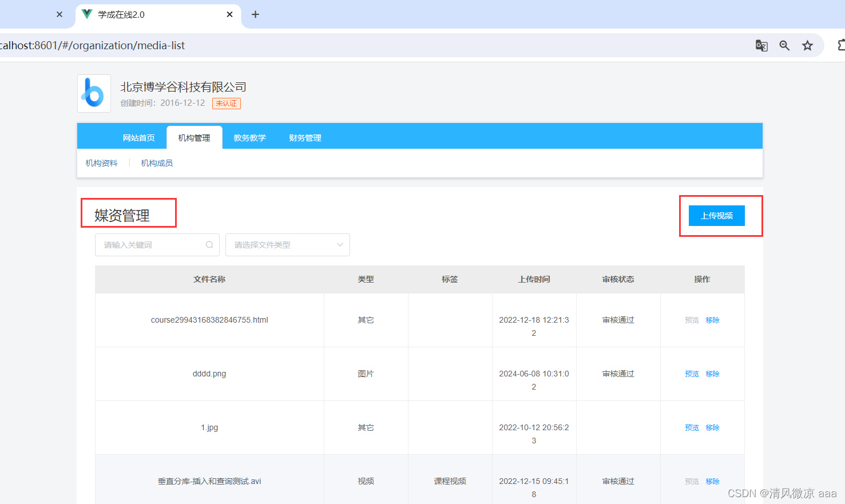This screenshot has width=845, height=504.
Task: Go to 机构成员 sub-menu link
Action: click(x=157, y=163)
